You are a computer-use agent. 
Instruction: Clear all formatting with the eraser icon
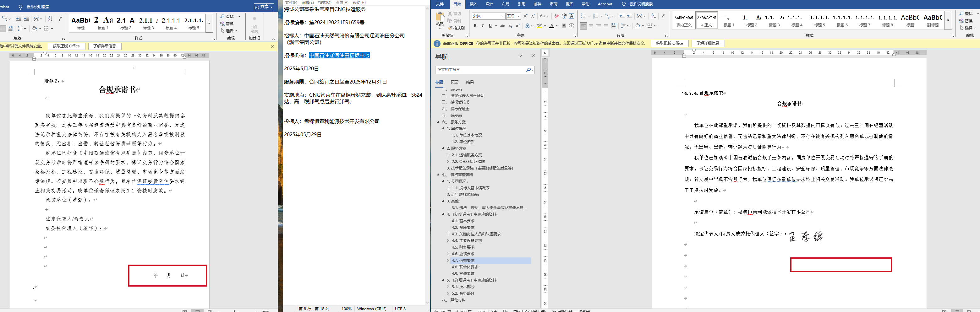(x=556, y=16)
